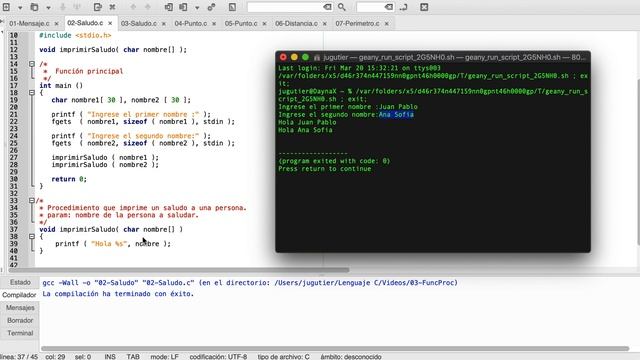
Task: Open the Terminal message tab
Action: (20, 333)
